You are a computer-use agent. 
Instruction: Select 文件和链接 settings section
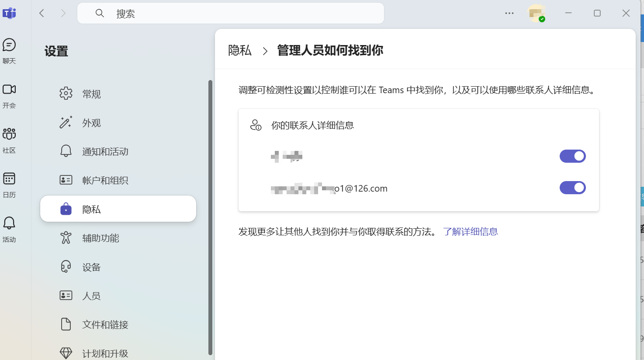(x=118, y=325)
